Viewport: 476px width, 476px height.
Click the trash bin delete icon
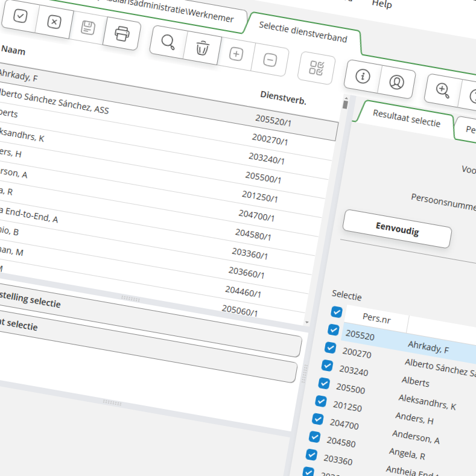[202, 48]
